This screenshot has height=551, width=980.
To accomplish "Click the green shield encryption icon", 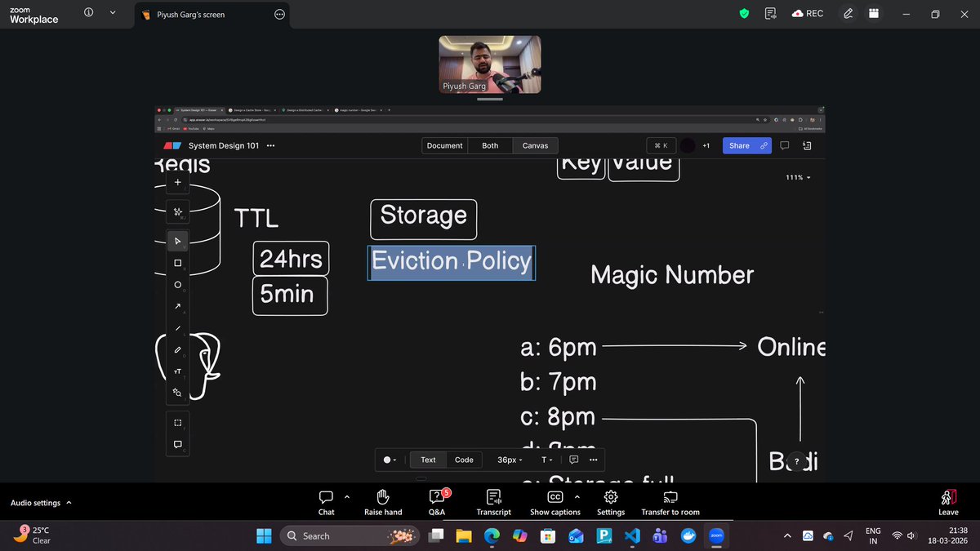I will tap(744, 14).
